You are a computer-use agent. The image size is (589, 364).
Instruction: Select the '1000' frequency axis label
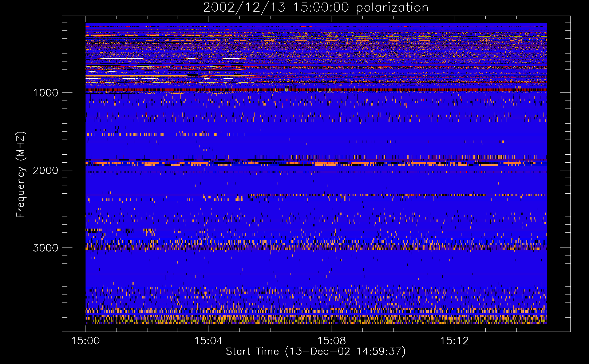coord(46,93)
